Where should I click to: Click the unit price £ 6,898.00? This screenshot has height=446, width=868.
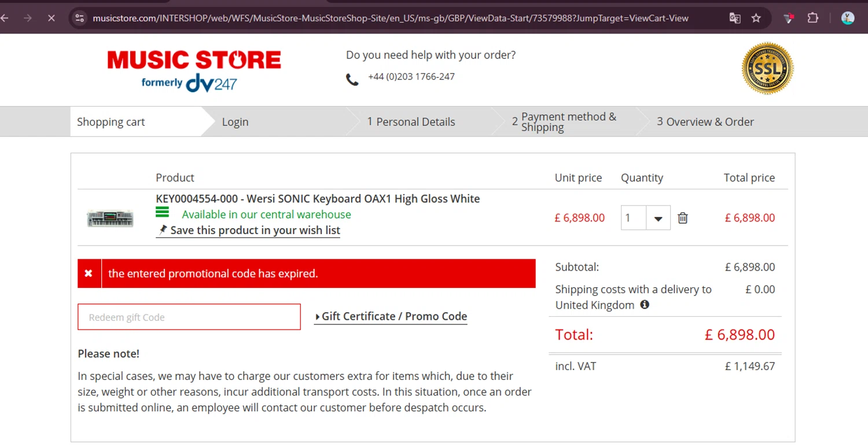(x=579, y=218)
